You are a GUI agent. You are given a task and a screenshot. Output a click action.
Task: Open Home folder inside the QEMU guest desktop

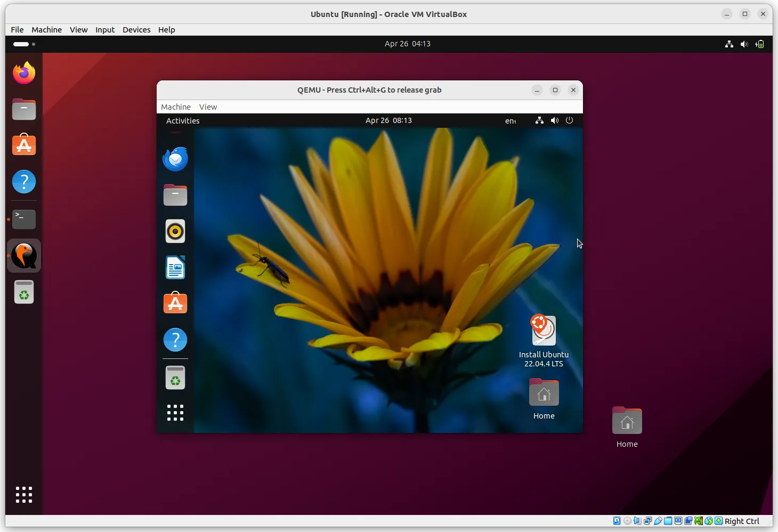click(x=544, y=399)
